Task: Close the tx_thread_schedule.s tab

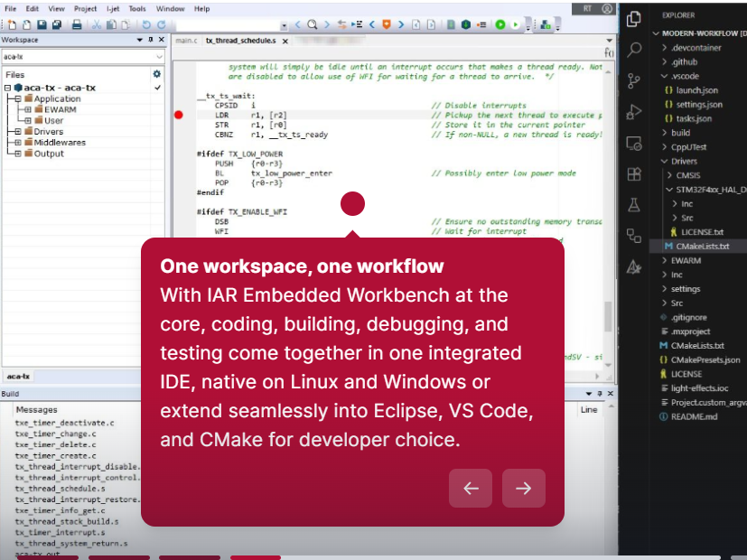Action: (285, 42)
